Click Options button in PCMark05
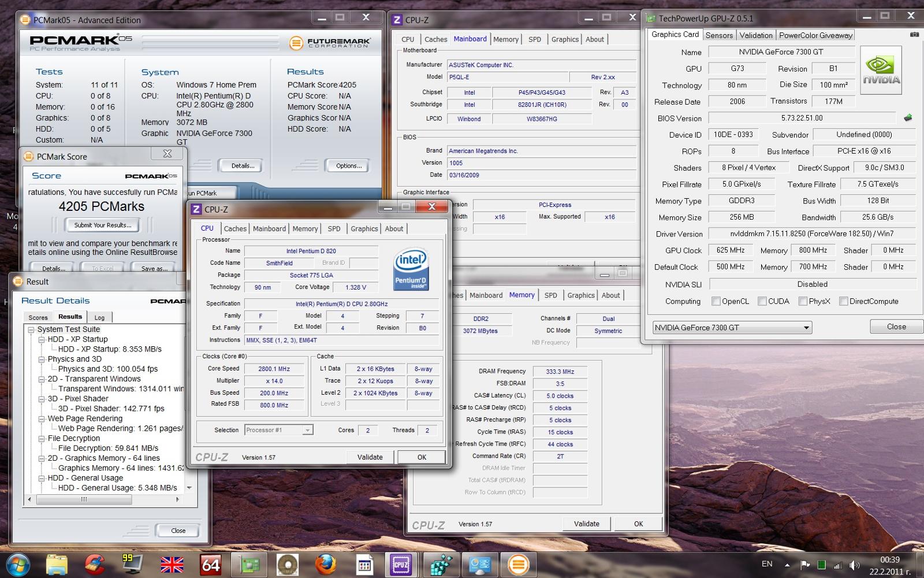 click(x=349, y=166)
